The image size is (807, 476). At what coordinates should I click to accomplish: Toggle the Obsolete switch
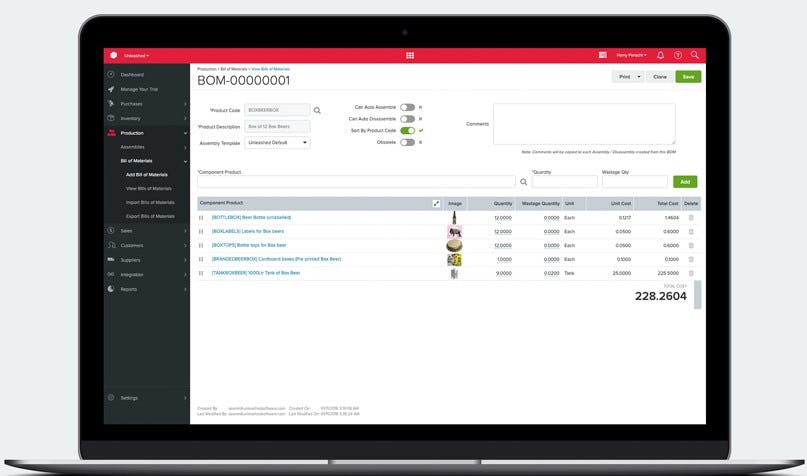(x=408, y=143)
